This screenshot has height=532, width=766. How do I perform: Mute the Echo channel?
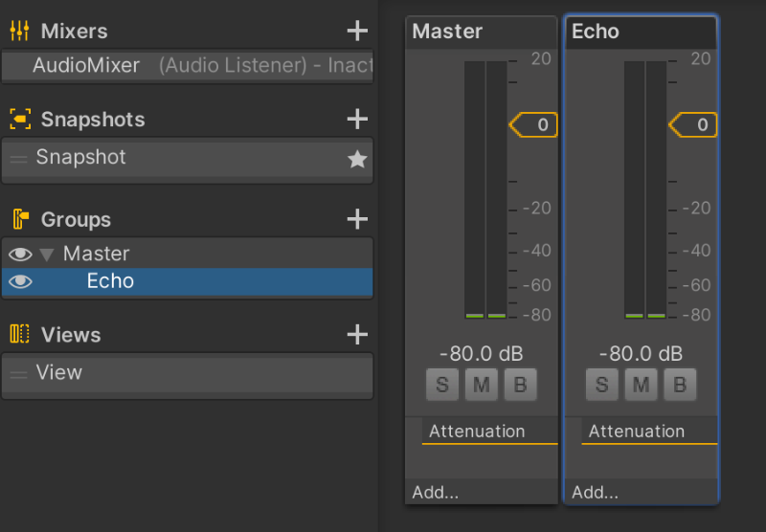pyautogui.click(x=641, y=385)
